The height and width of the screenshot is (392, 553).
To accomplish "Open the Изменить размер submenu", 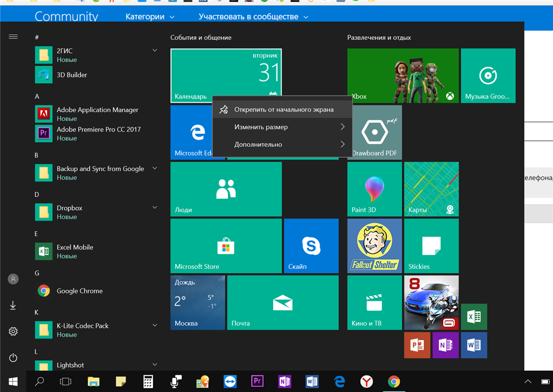I will click(282, 127).
